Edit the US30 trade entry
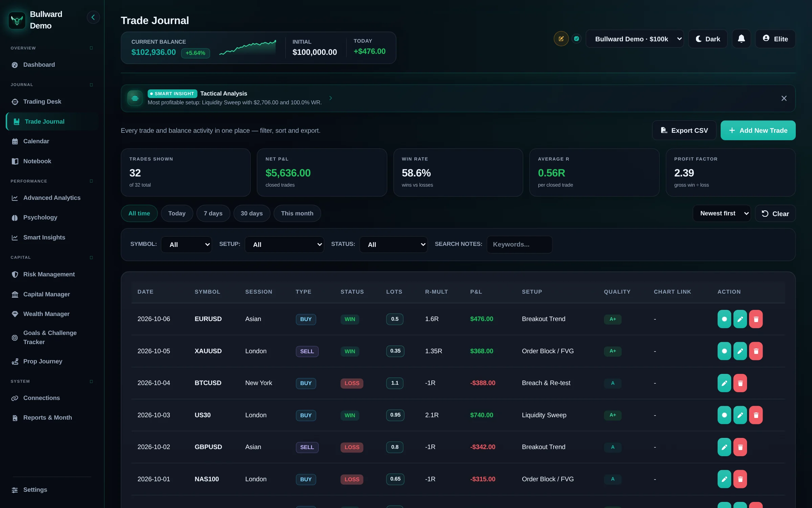 740,415
